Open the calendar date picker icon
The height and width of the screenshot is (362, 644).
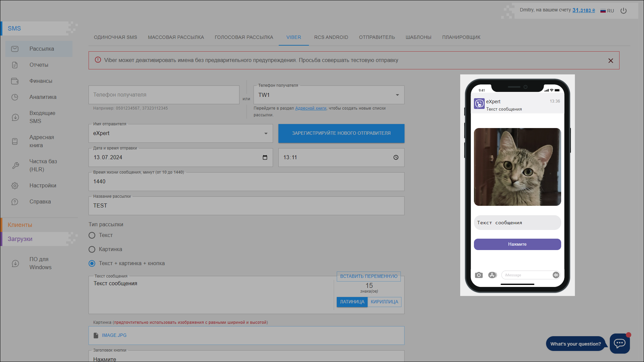[265, 158]
